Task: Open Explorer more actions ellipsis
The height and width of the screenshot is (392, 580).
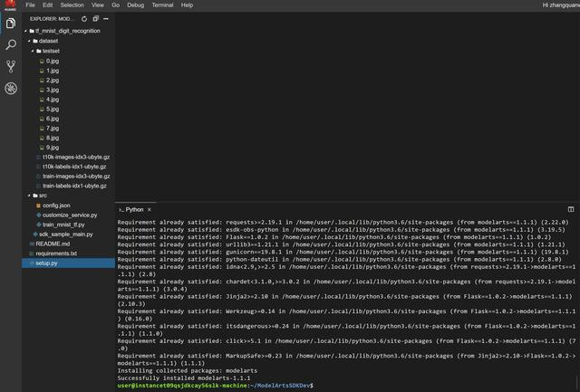Action: point(106,19)
